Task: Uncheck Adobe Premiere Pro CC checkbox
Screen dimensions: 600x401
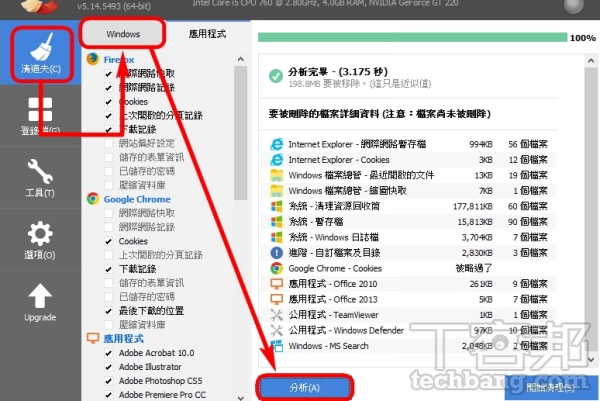Action: coord(109,394)
